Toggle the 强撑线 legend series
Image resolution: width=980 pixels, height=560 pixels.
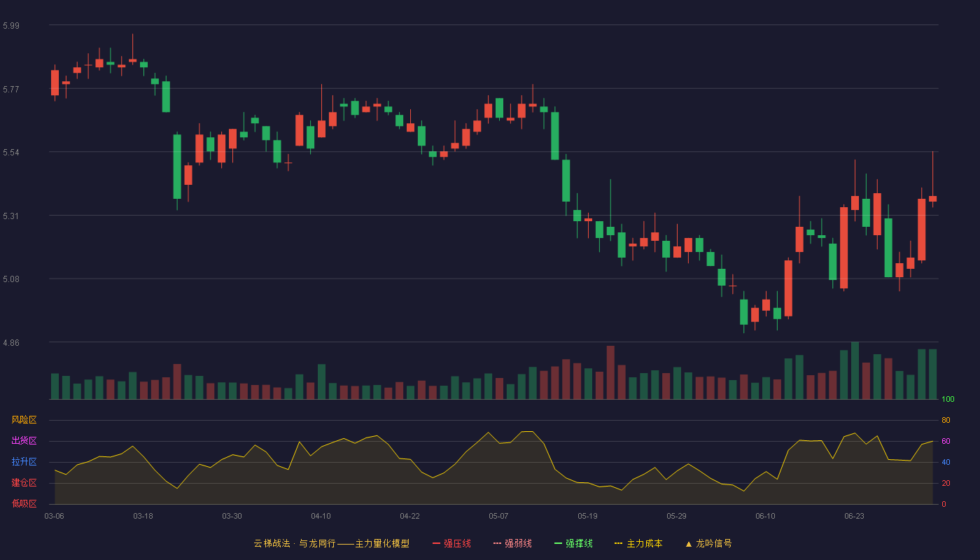pyautogui.click(x=573, y=543)
